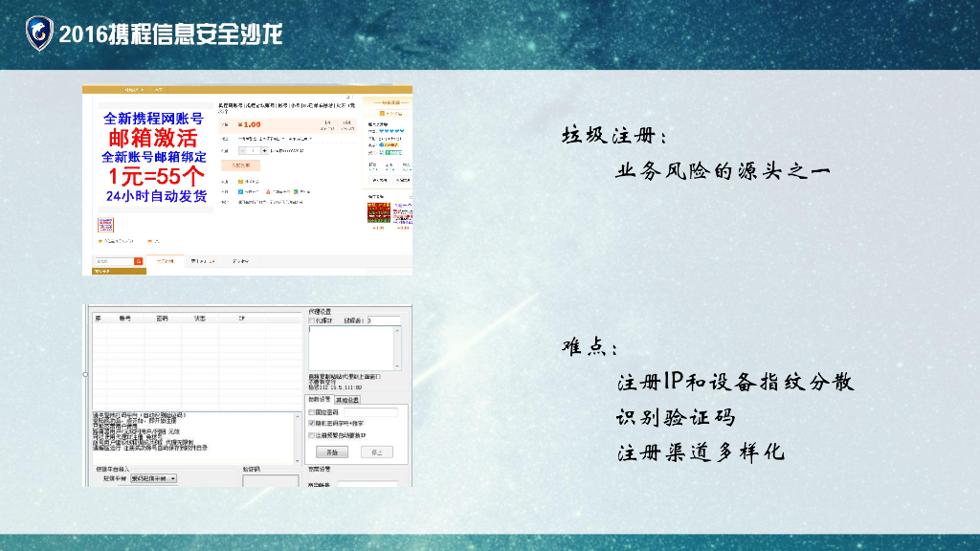980x551 pixels.
Task: Click the 验证码 captcha image box
Action: 271,481
